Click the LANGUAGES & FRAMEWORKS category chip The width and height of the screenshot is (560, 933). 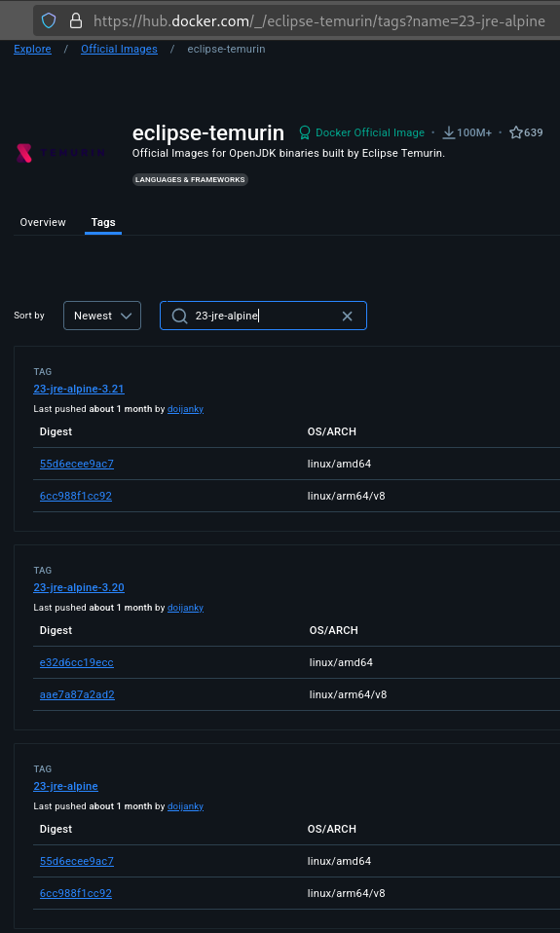coord(190,179)
